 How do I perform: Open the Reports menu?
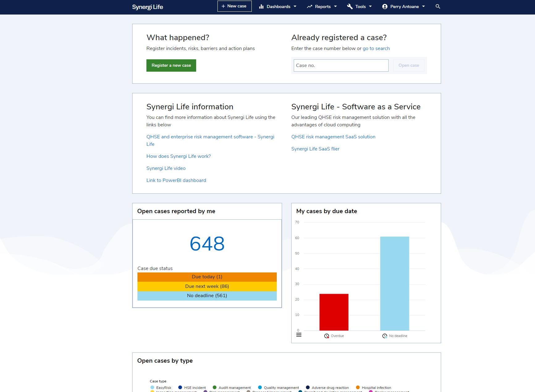pos(322,6)
